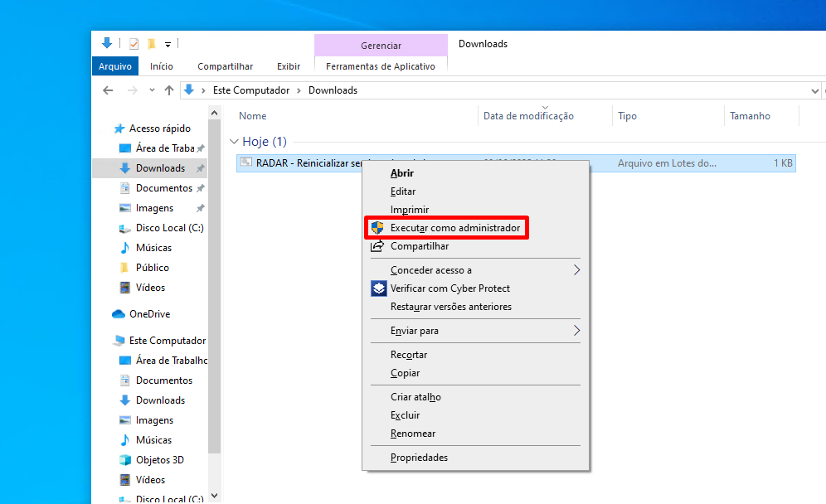Screen dimensions: 826x504
Task: Click the sidebar vertical scrollbar
Action: (215, 290)
